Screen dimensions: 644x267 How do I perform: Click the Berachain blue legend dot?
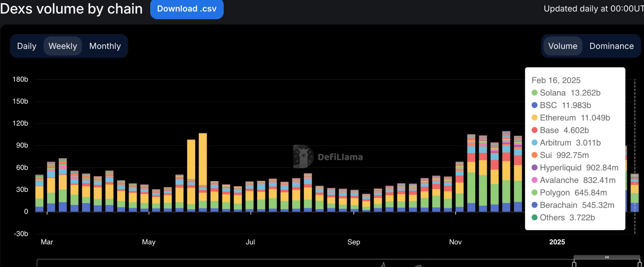point(534,205)
